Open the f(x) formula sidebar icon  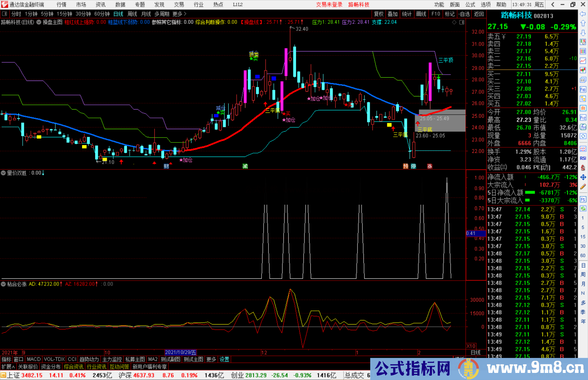click(583, 127)
